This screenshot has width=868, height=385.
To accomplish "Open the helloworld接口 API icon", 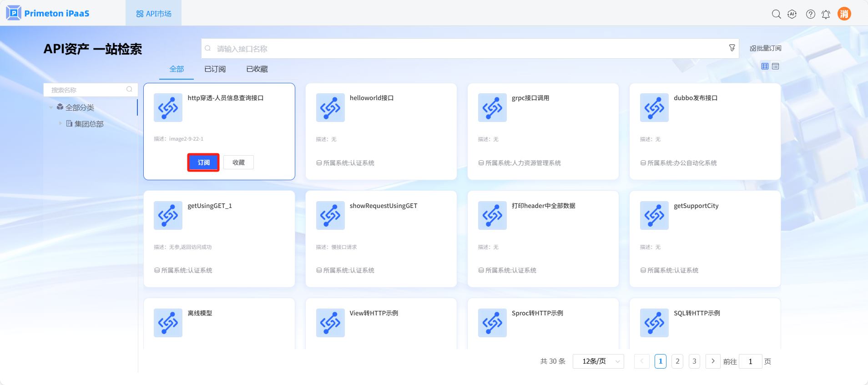I will [330, 108].
